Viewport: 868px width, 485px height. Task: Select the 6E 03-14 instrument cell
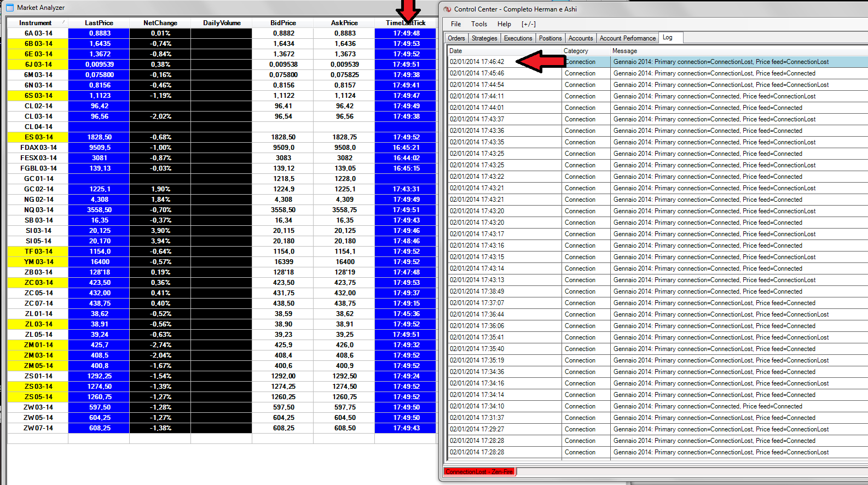[38, 54]
